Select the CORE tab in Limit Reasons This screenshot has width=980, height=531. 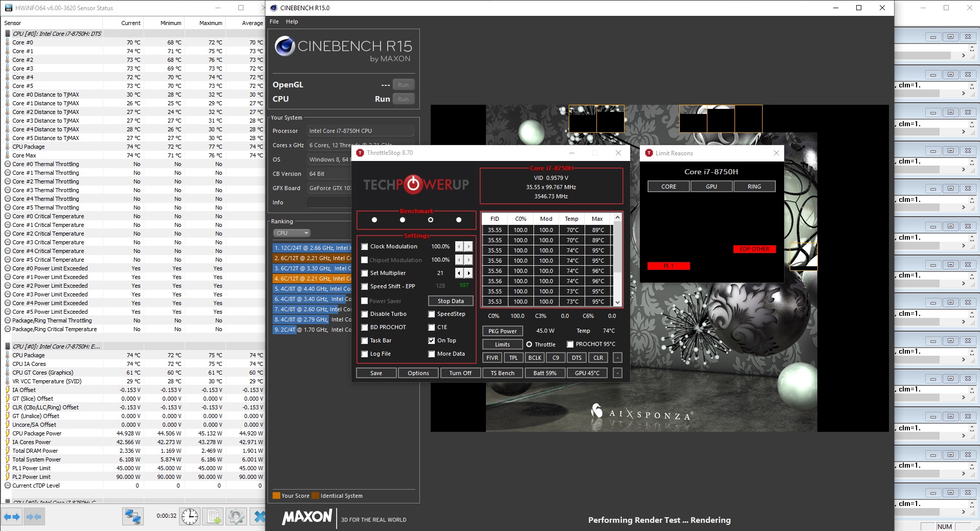[669, 187]
